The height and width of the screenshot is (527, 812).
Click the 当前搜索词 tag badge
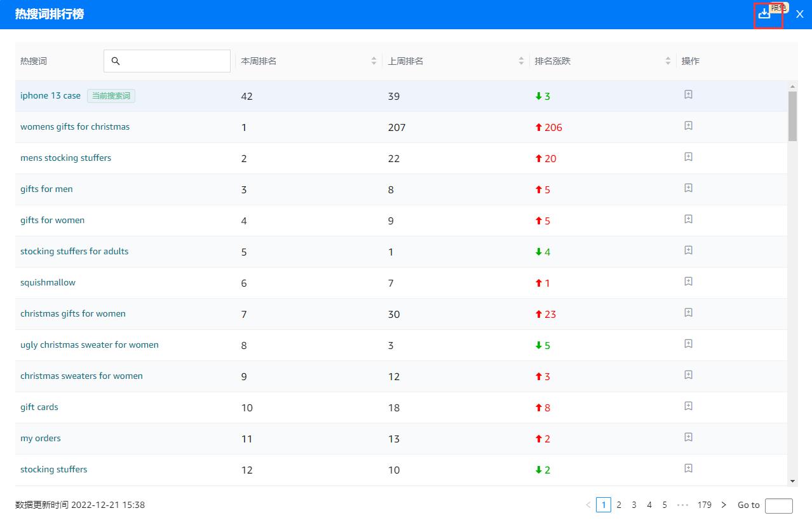point(111,96)
